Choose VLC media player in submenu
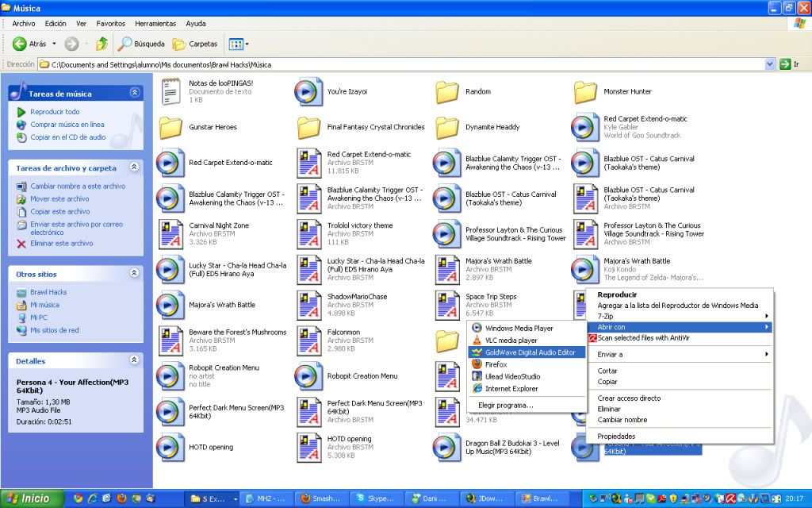 click(511, 341)
